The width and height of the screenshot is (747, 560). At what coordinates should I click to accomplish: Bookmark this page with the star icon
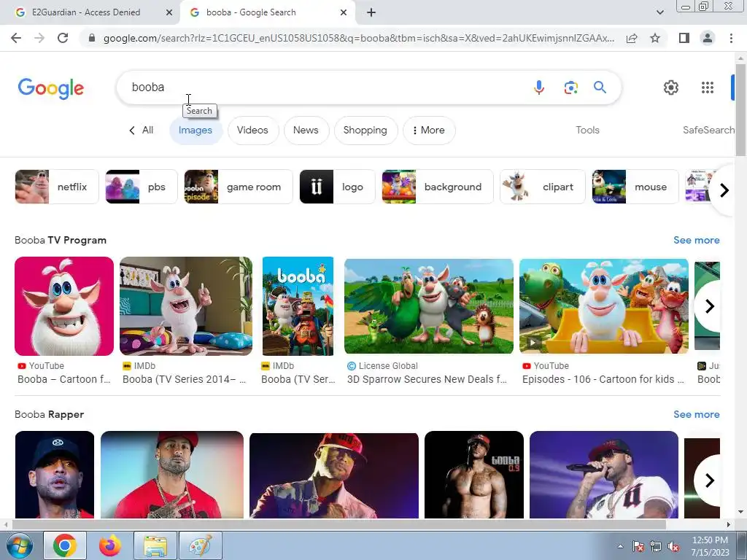pyautogui.click(x=655, y=38)
